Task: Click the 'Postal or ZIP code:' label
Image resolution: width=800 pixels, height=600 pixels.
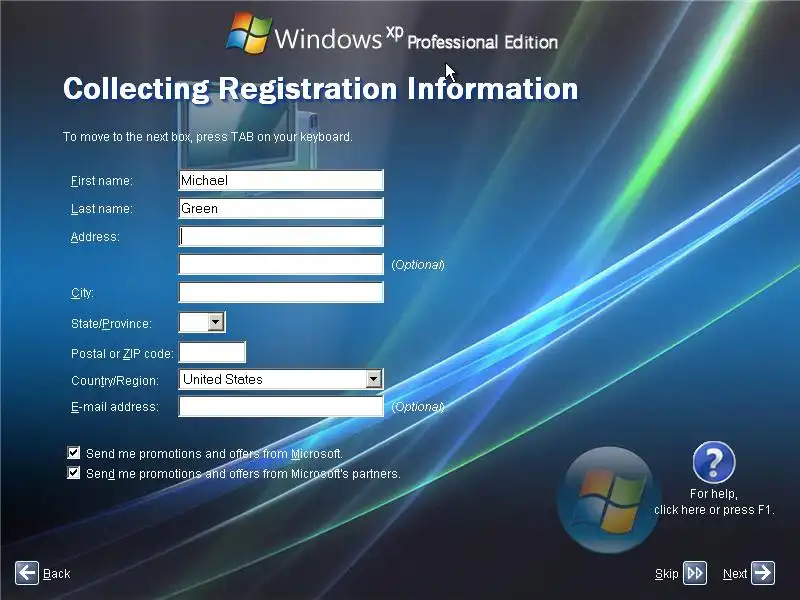Action: pos(122,354)
